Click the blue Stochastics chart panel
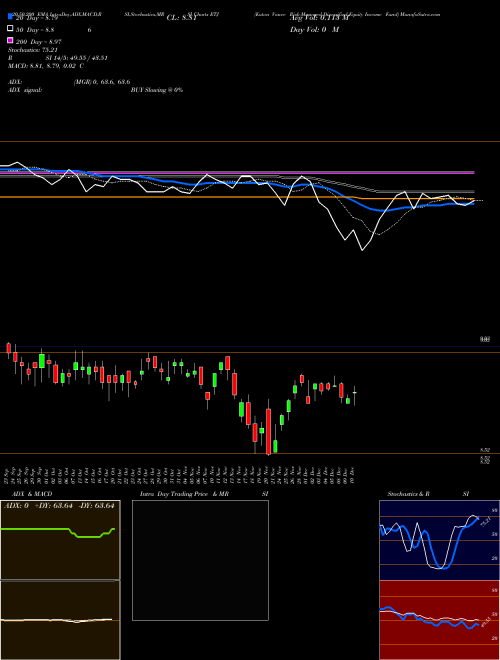Image resolution: width=500 pixels, height=660 pixels. pyautogui.click(x=439, y=540)
